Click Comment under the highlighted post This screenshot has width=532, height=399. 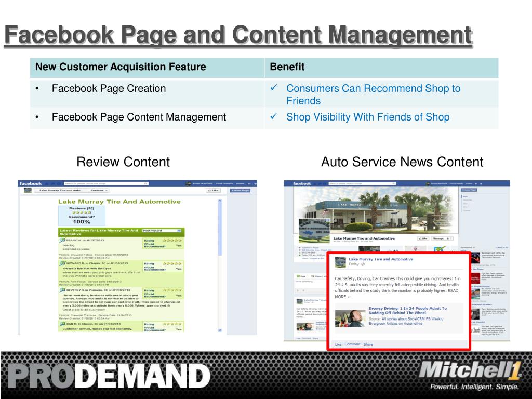(353, 344)
